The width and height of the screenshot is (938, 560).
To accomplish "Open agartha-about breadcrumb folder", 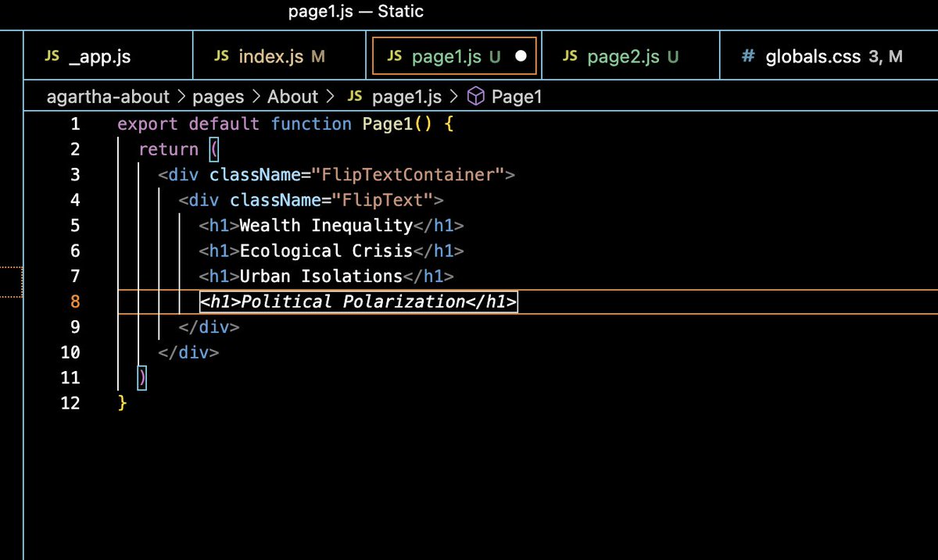I will click(x=108, y=97).
